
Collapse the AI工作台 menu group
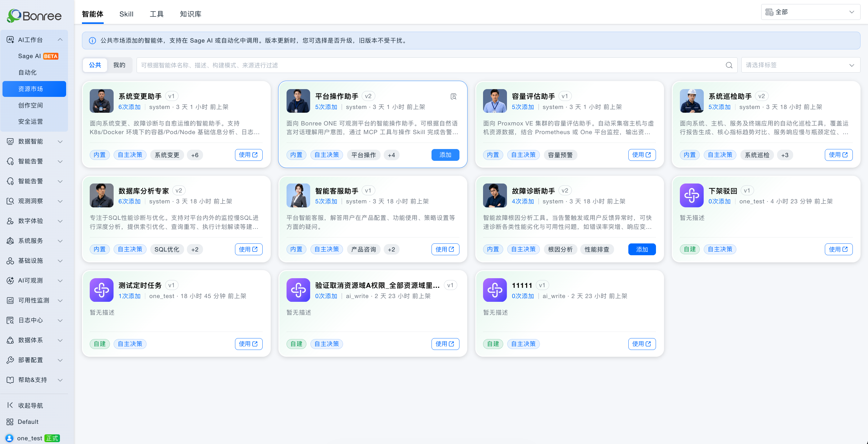coord(60,40)
